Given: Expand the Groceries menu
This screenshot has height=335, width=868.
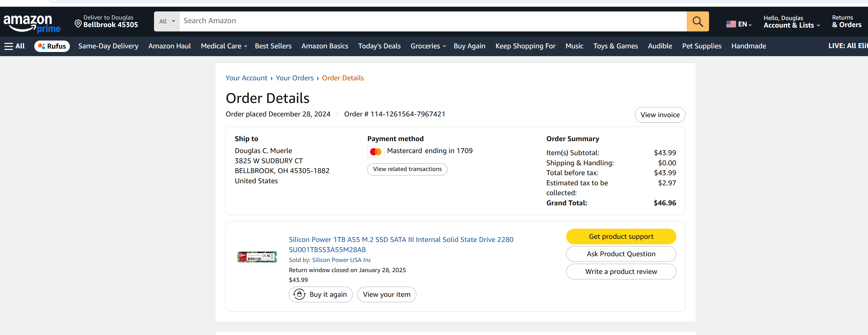Looking at the screenshot, I should 428,46.
